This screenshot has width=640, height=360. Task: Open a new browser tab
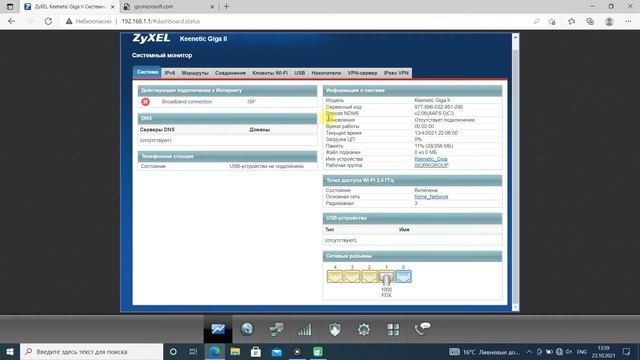pyautogui.click(x=226, y=7)
